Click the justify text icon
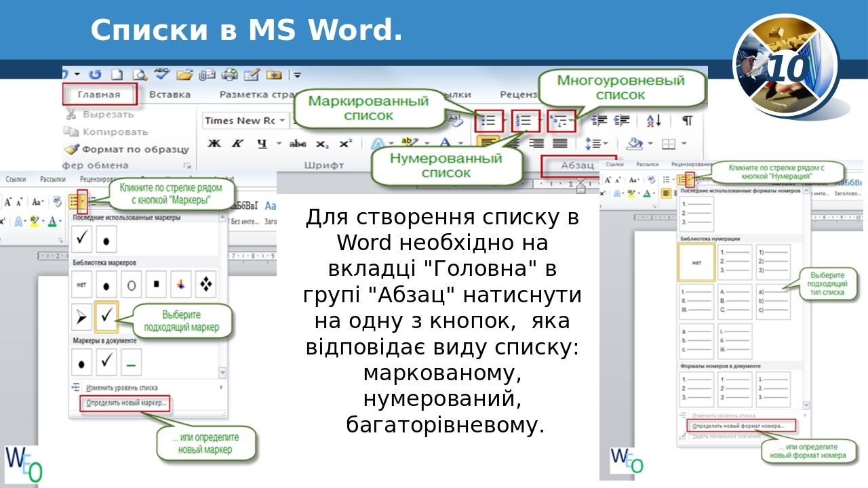Screen dimensions: 868x488 pos(560,143)
